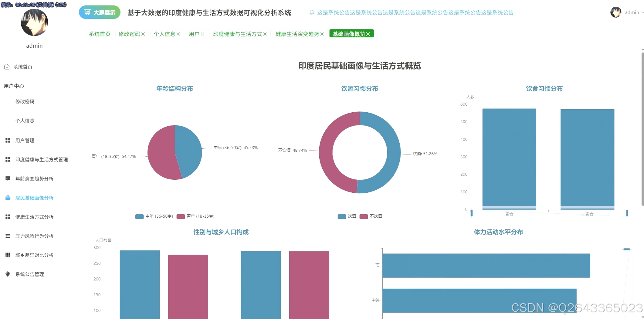Viewport: 644px width, 319px height.
Task: Open 系统首页 via the sidebar house icon
Action: click(x=7, y=66)
